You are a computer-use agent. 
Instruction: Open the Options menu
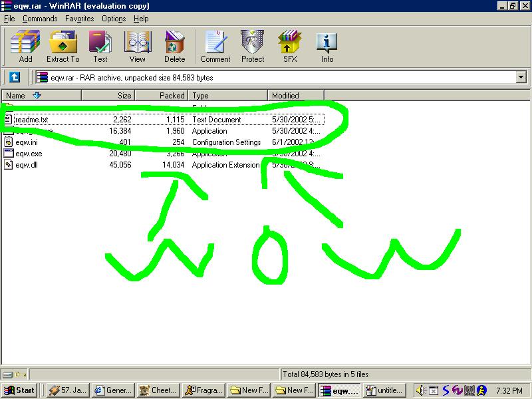(x=114, y=19)
